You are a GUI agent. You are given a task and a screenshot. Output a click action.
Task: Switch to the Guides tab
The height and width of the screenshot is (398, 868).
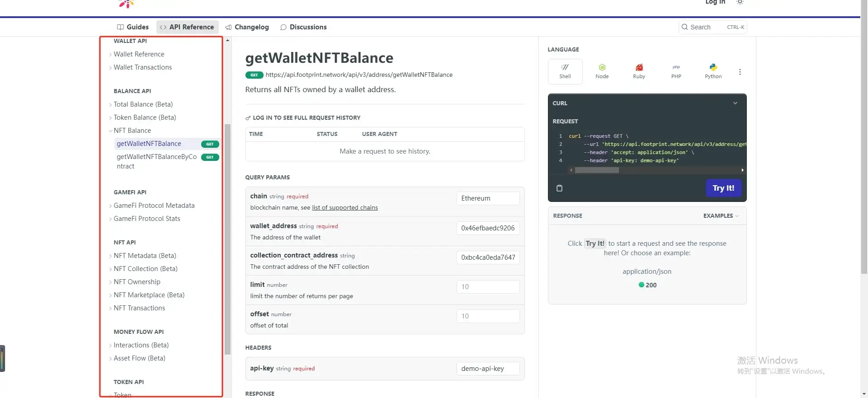pyautogui.click(x=133, y=27)
